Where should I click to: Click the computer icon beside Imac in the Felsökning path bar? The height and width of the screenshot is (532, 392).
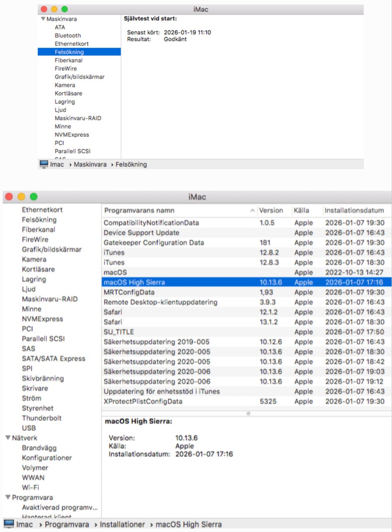(44, 164)
